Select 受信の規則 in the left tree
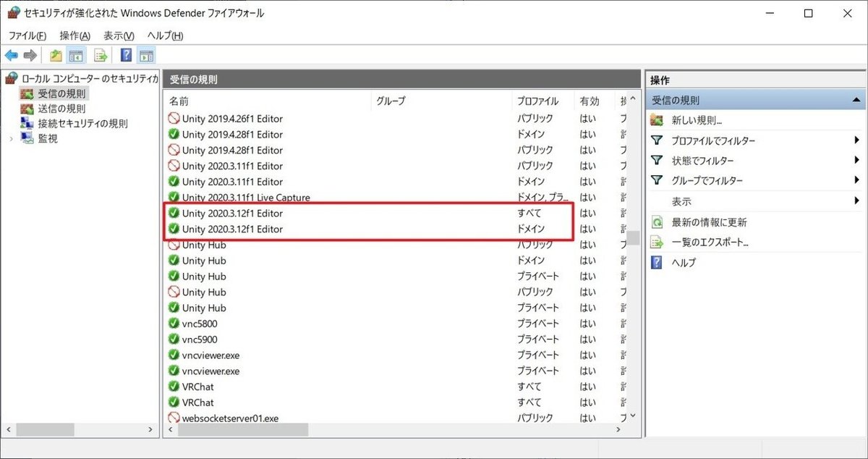 61,93
